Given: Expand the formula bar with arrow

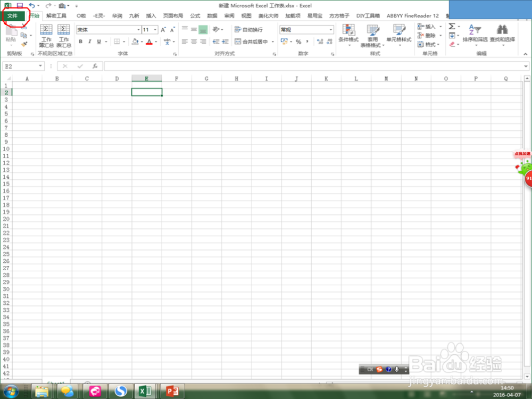Looking at the screenshot, I should click(x=526, y=66).
